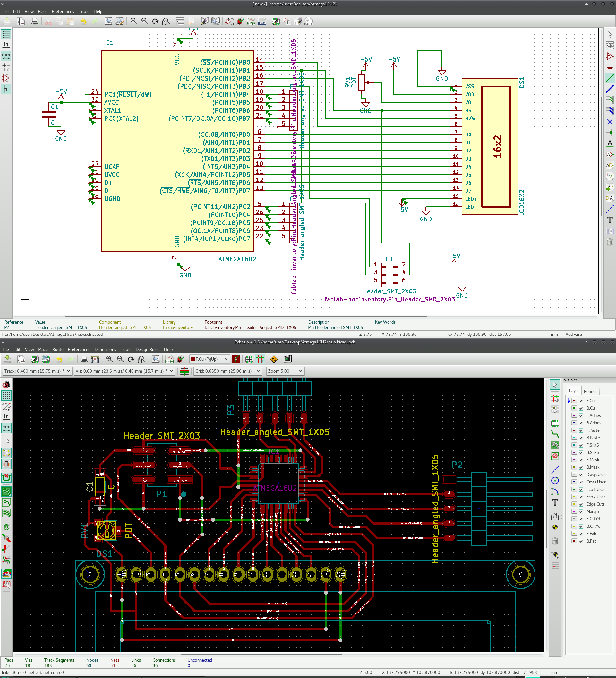The image size is (616, 678).
Task: Click the read netlist icon in Pcbnew
Action: pos(169,359)
